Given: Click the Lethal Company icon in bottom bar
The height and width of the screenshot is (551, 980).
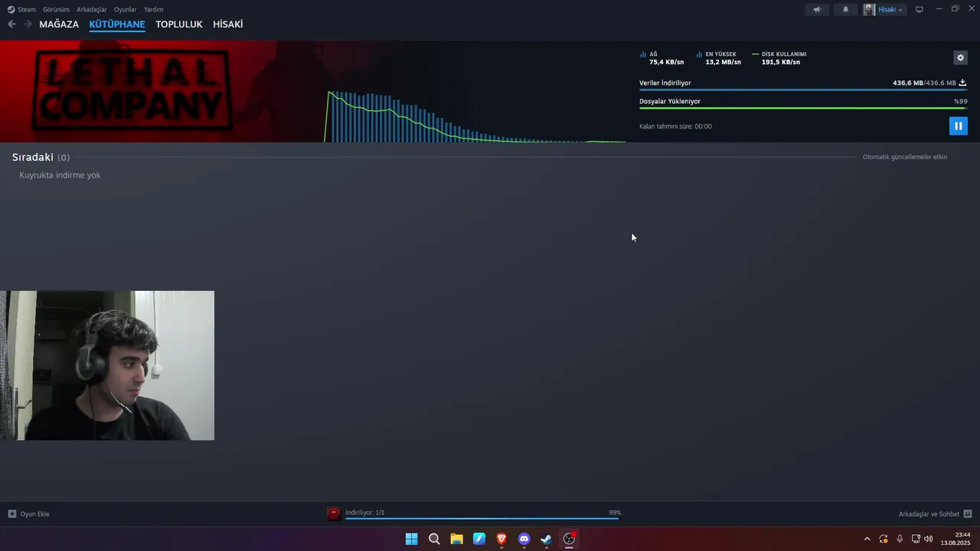Looking at the screenshot, I should pyautogui.click(x=334, y=514).
